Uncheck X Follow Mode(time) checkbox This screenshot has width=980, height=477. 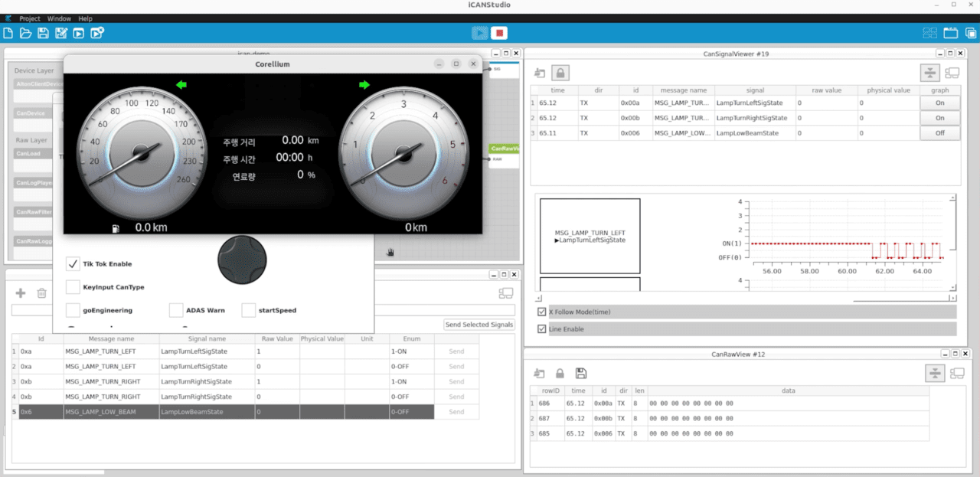point(542,312)
